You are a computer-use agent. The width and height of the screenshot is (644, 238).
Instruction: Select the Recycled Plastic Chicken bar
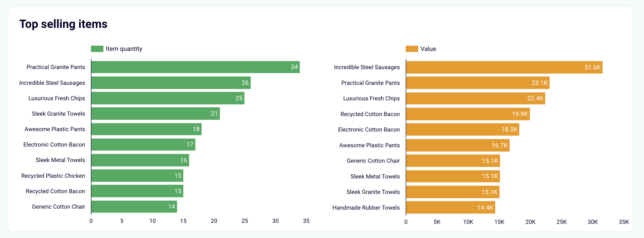137,176
